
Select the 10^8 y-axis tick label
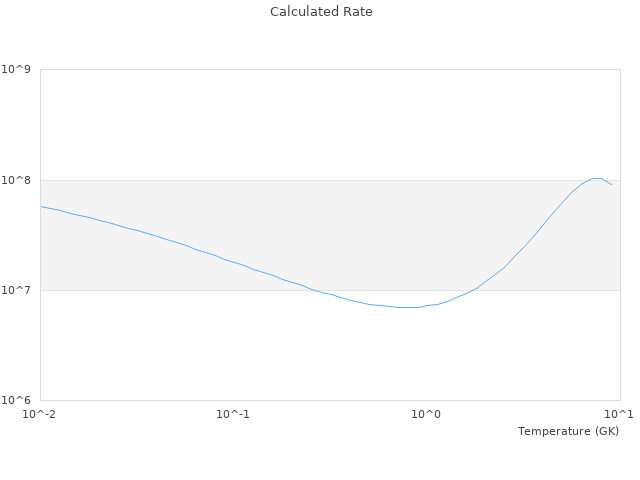pyautogui.click(x=17, y=180)
